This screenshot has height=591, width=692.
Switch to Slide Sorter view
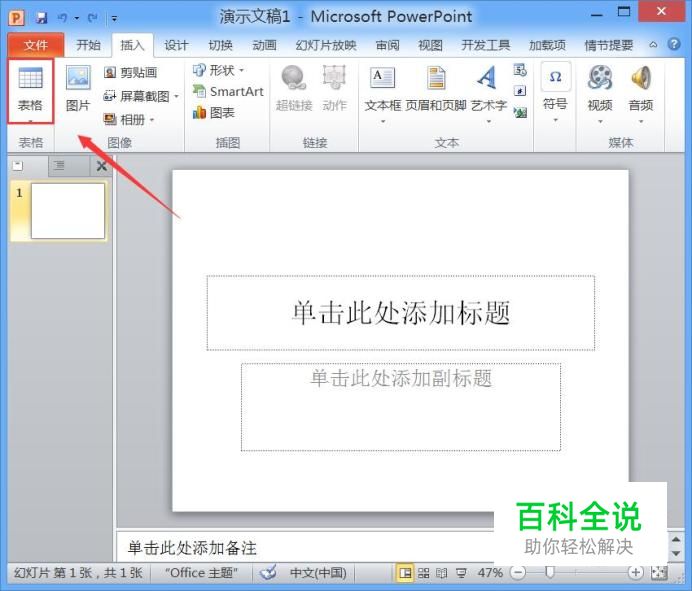(x=423, y=573)
